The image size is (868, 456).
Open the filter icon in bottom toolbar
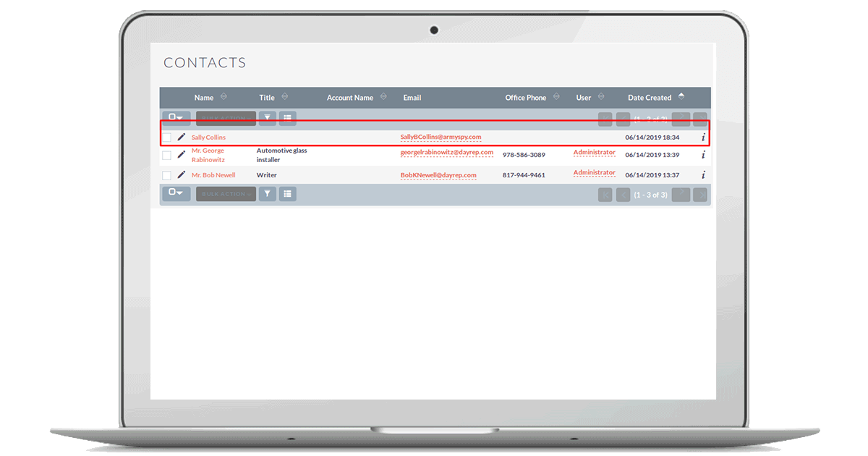(268, 193)
